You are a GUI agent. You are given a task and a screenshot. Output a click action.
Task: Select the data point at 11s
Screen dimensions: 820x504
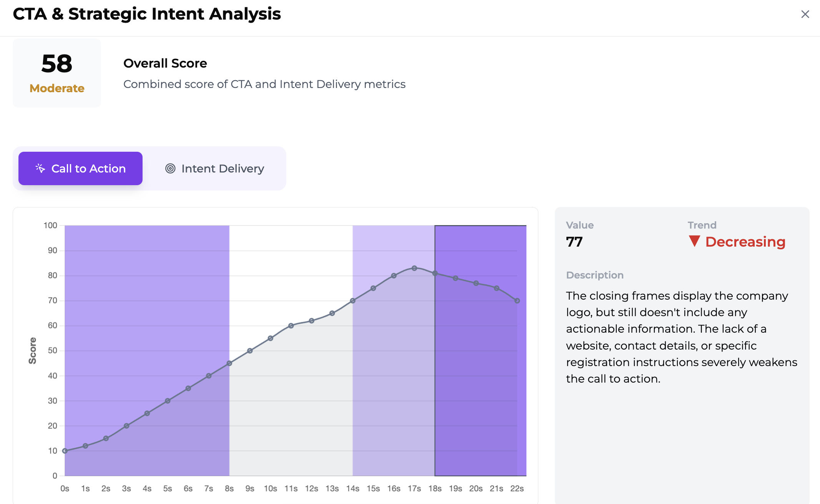click(x=291, y=326)
